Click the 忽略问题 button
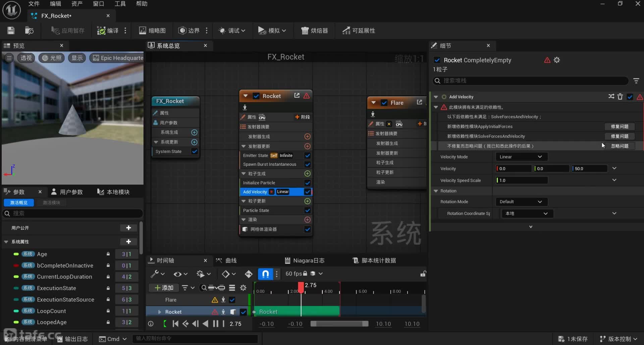This screenshot has width=644, height=345. pos(619,146)
